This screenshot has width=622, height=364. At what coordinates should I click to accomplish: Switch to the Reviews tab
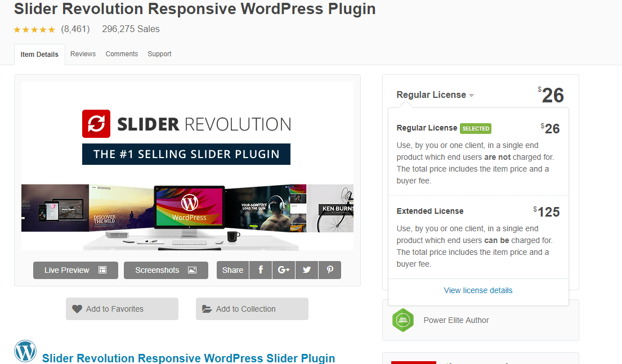[83, 53]
